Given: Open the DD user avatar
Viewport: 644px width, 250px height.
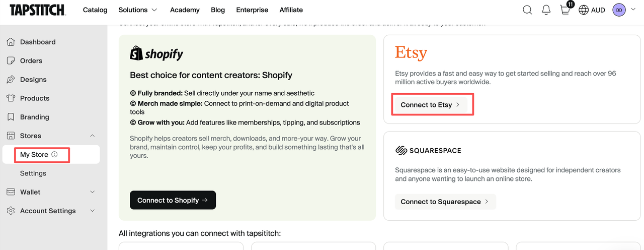Looking at the screenshot, I should coord(619,10).
